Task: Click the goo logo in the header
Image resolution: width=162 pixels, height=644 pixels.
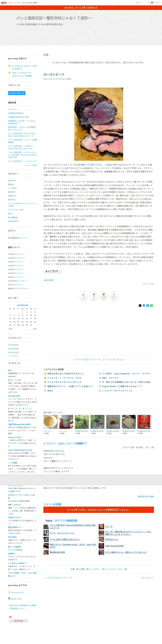Action: (4, 3)
